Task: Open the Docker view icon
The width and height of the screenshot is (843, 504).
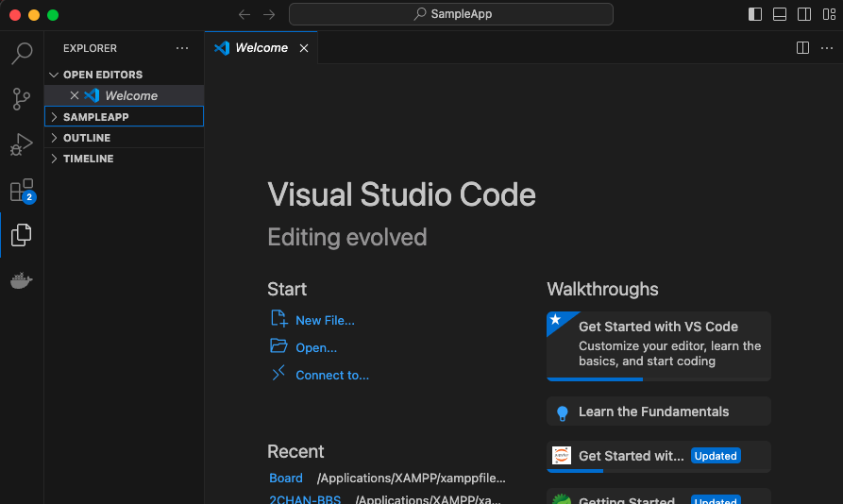Action: tap(22, 280)
